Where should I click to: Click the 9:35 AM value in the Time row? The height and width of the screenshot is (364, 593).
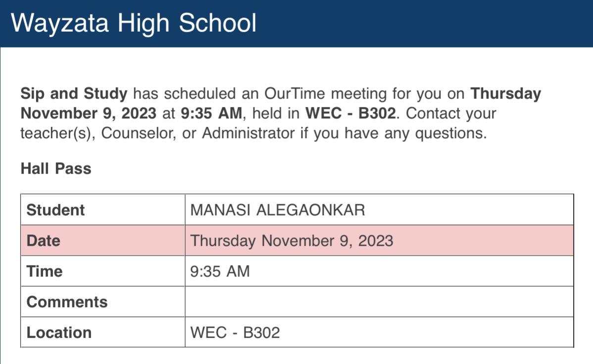pyautogui.click(x=220, y=271)
